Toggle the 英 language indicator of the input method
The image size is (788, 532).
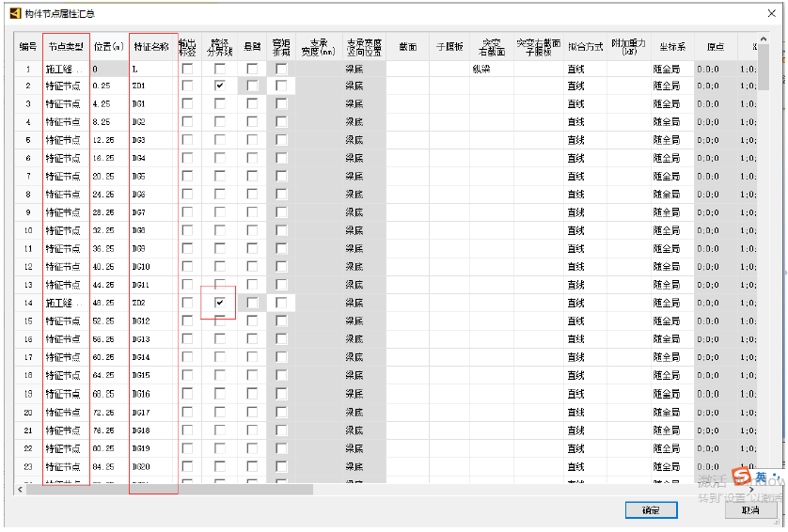(762, 477)
